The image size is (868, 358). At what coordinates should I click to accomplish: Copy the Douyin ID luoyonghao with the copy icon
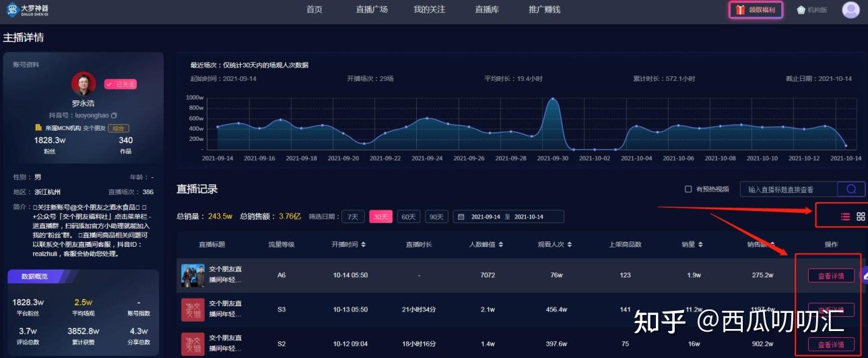(x=114, y=115)
